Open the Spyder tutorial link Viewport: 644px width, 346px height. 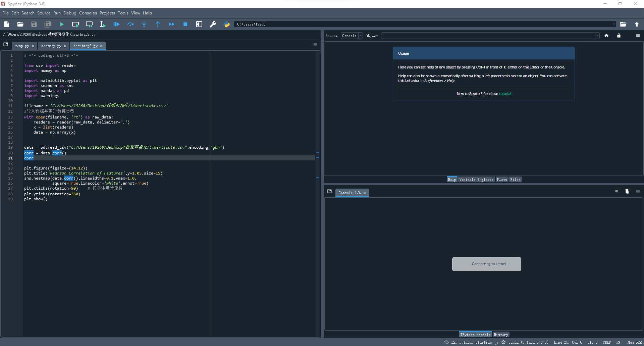click(x=505, y=94)
